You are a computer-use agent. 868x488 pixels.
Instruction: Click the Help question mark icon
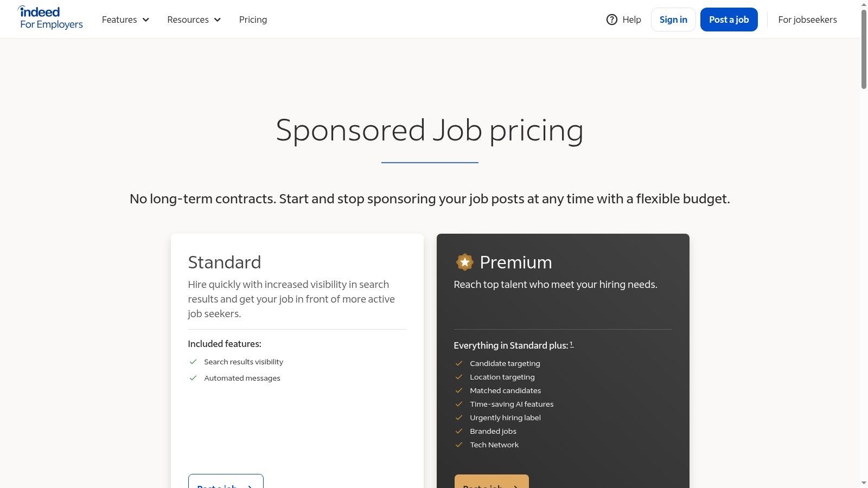(611, 20)
